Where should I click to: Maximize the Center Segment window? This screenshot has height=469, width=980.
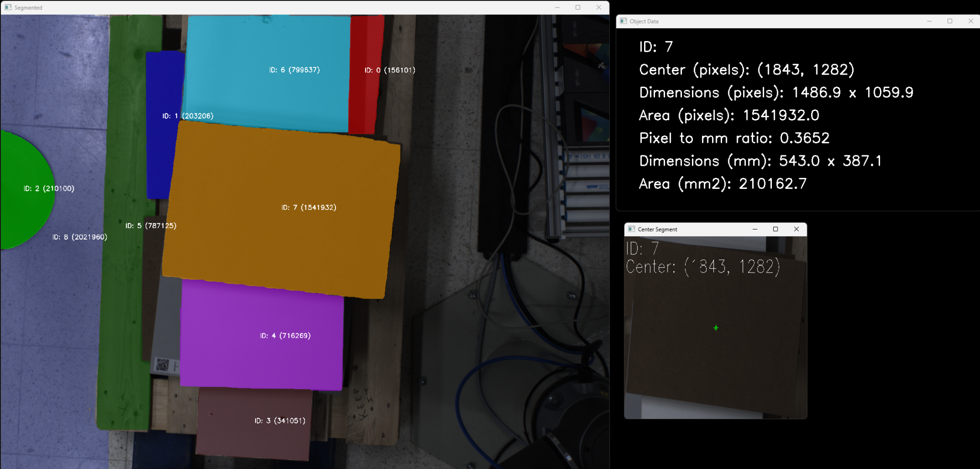(x=775, y=229)
